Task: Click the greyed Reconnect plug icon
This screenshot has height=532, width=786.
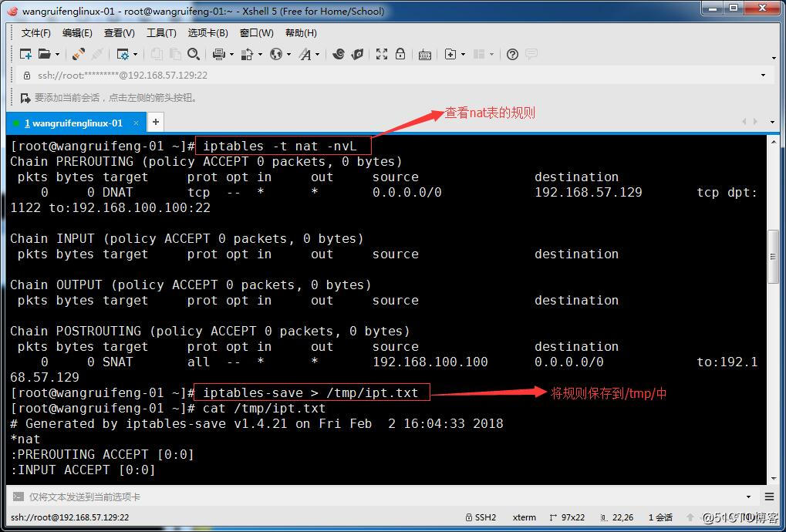Action: tap(98, 54)
